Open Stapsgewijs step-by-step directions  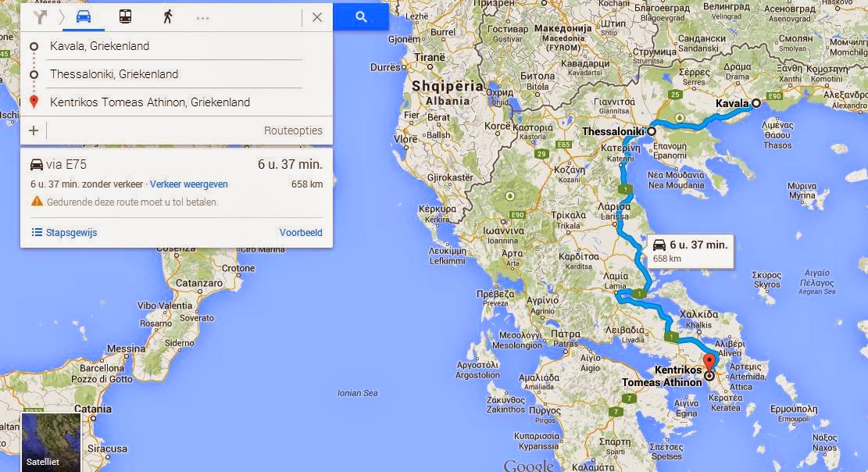pos(65,232)
